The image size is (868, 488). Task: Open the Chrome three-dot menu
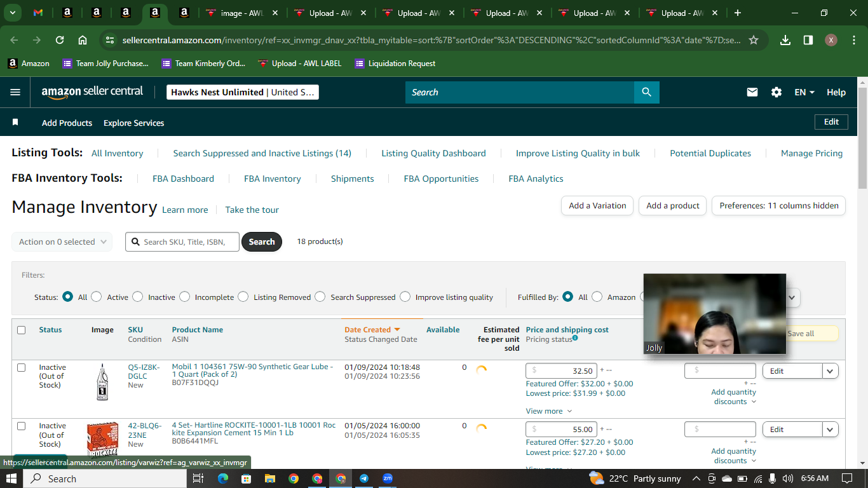coord(853,40)
